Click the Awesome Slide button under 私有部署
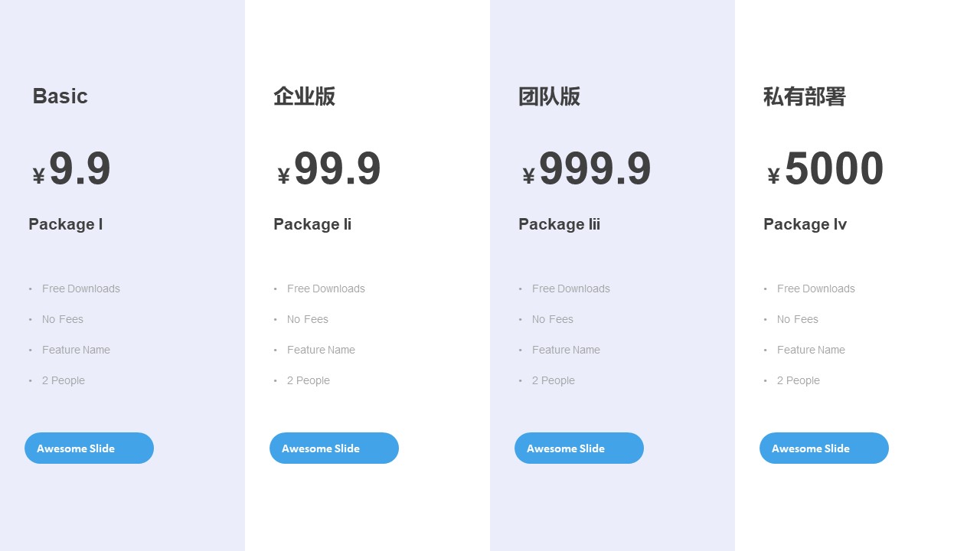Viewport: 980px width, 551px height. [x=824, y=448]
